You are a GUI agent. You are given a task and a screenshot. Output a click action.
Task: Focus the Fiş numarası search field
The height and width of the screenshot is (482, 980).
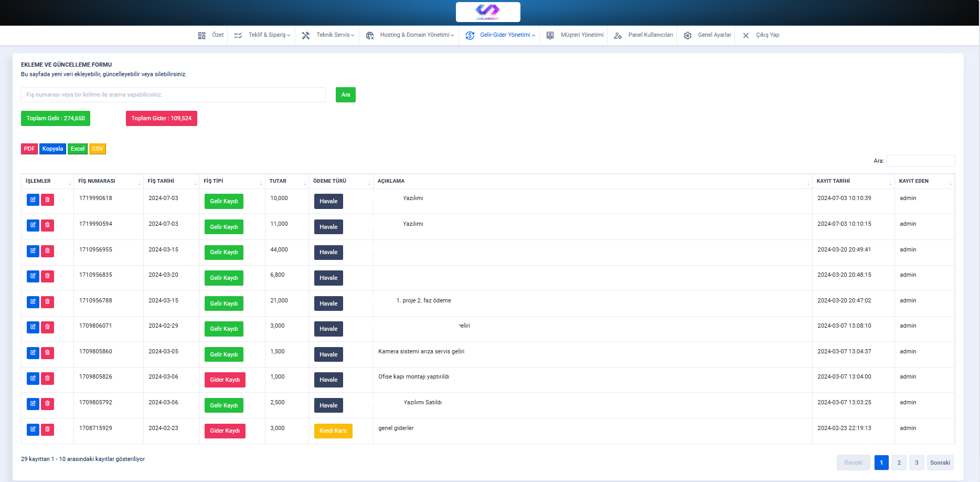point(173,95)
